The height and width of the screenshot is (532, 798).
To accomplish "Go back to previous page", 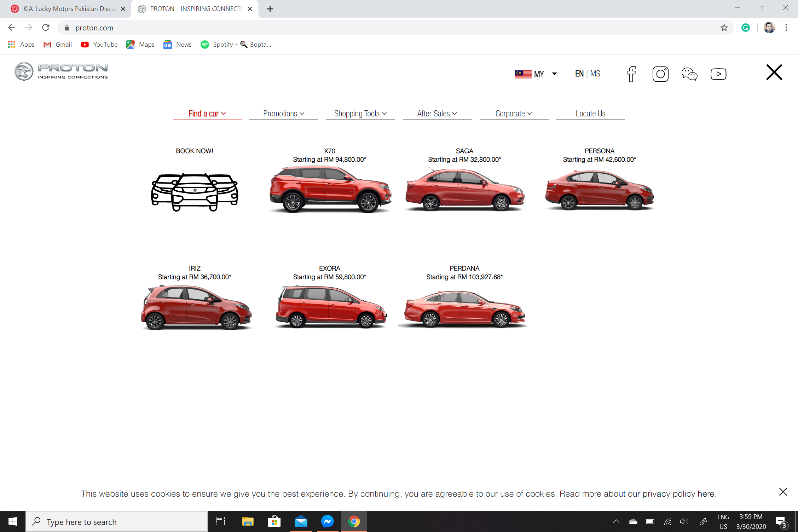I will coord(12,28).
